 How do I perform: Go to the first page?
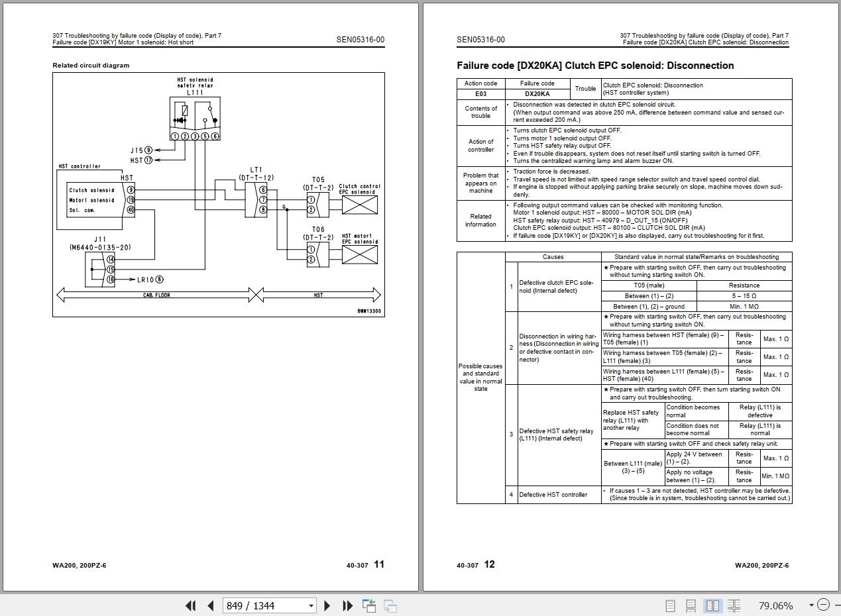click(x=190, y=605)
